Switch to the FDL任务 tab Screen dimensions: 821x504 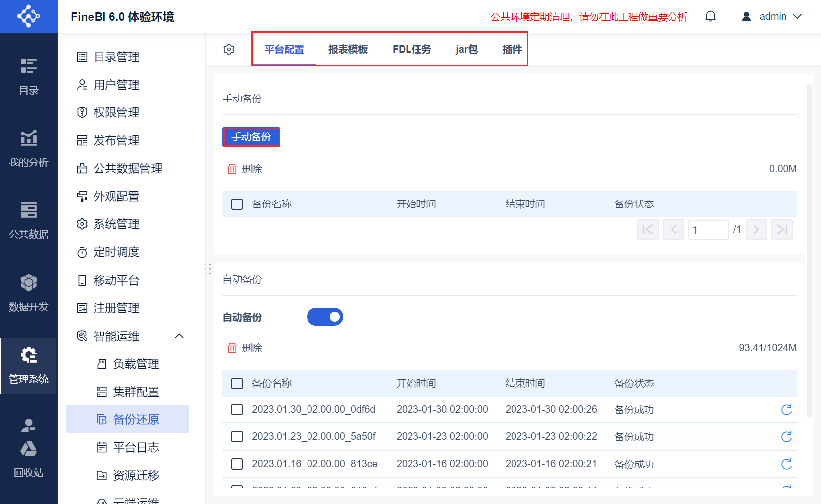[x=412, y=49]
